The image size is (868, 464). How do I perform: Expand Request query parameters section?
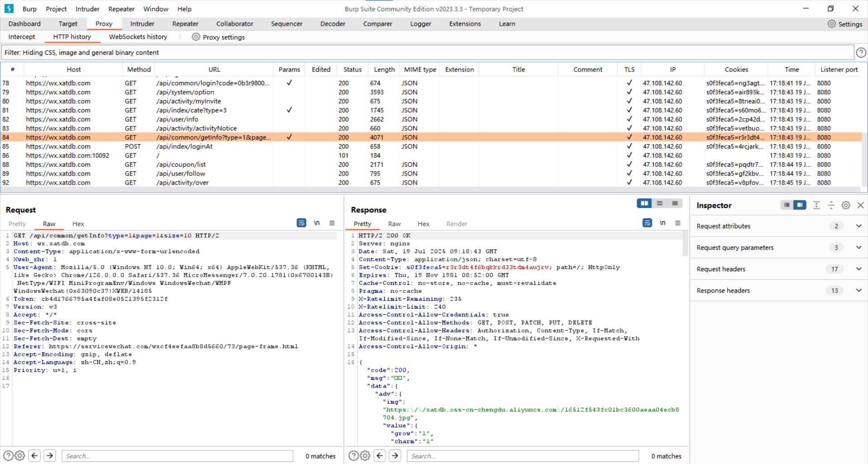point(859,247)
